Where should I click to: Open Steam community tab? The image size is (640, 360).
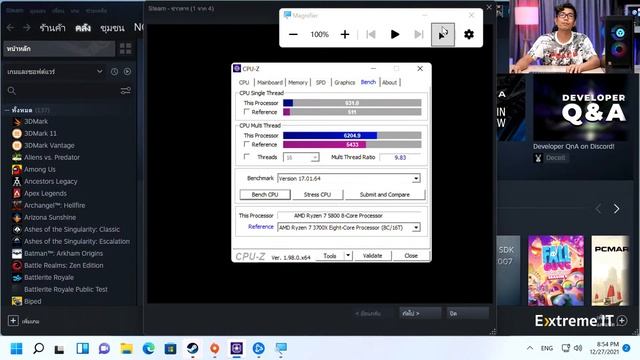(x=112, y=28)
